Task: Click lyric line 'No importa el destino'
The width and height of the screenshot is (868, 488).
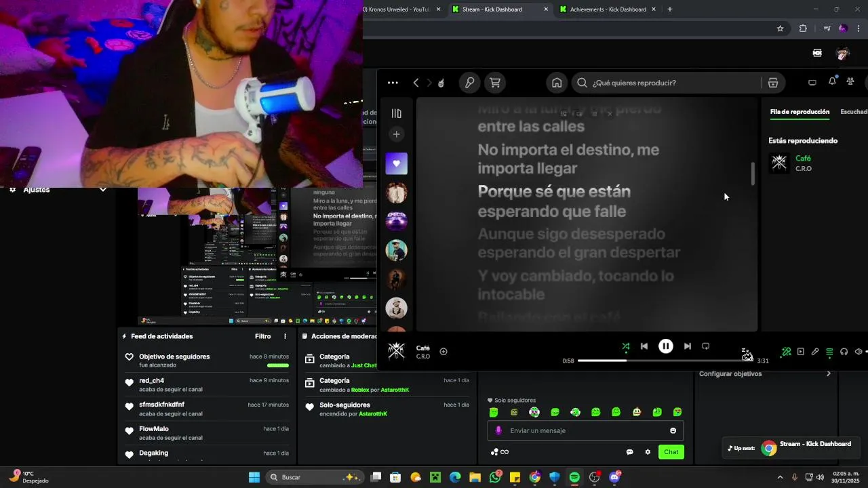Action: 568,158
